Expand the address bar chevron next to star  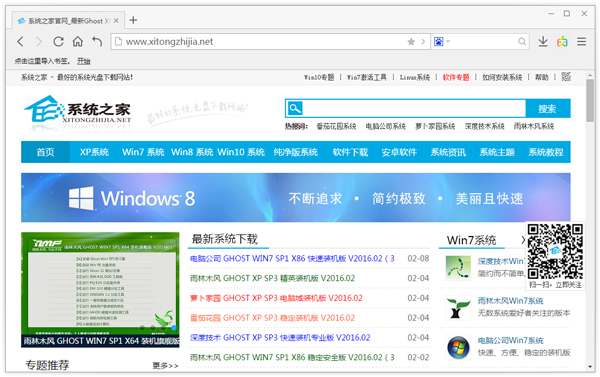[x=423, y=41]
